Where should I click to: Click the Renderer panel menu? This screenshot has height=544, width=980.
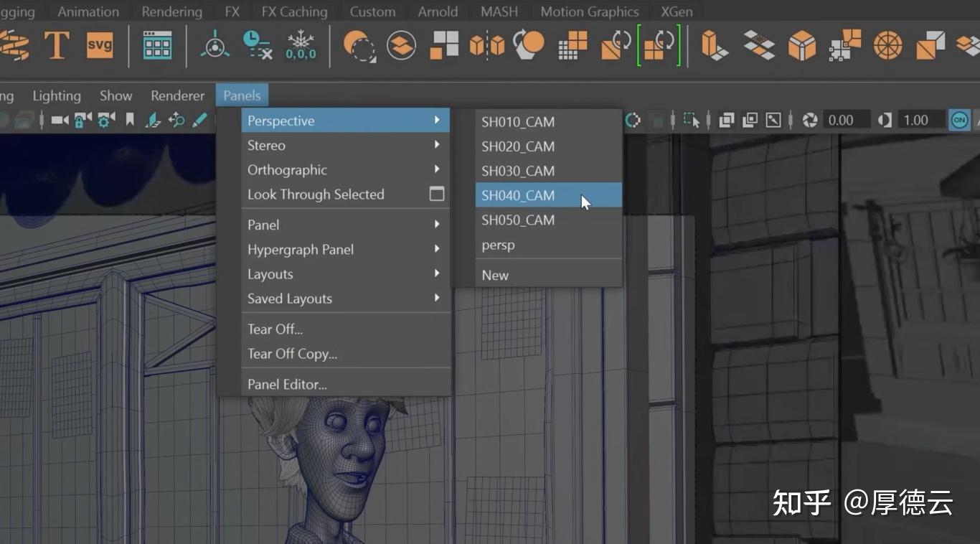[x=177, y=95]
